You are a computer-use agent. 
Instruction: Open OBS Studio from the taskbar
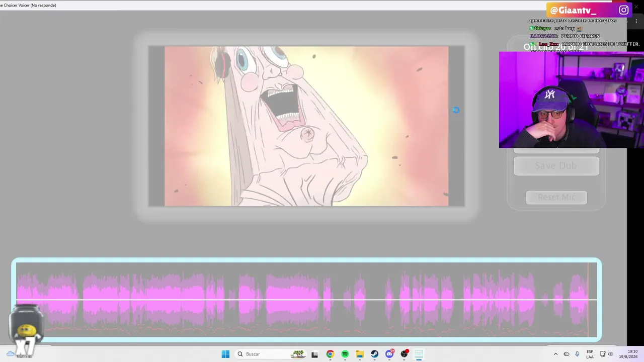(405, 354)
